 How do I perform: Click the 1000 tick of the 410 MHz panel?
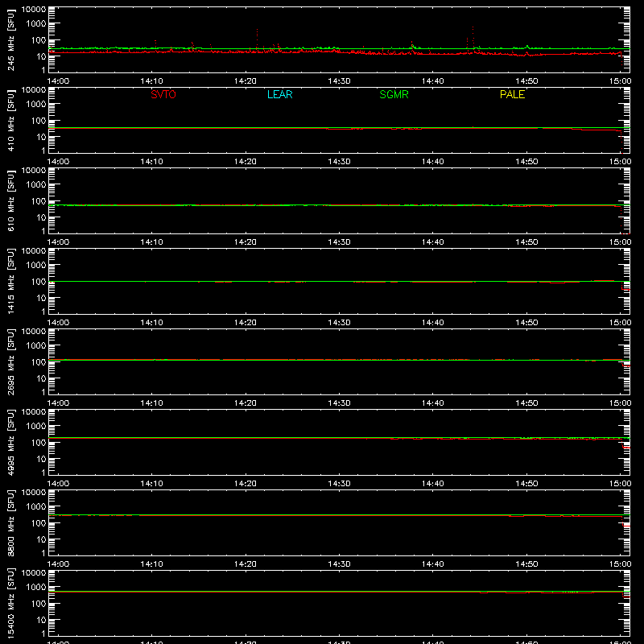(36, 104)
